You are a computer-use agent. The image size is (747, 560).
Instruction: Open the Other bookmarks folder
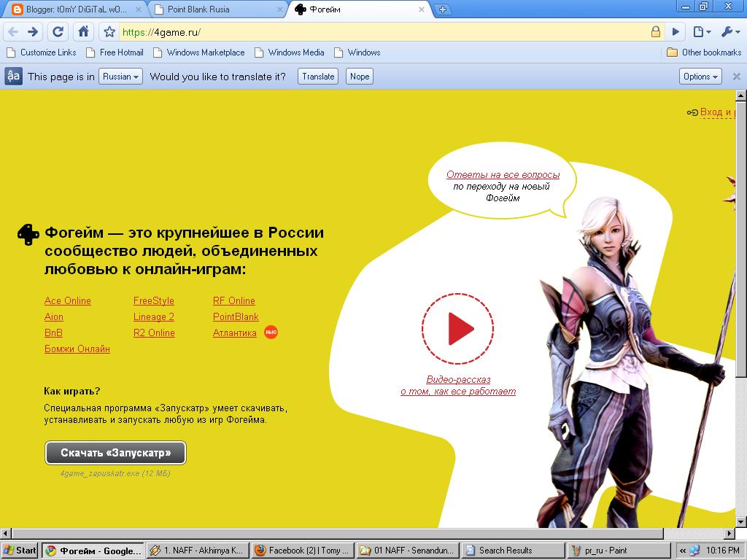(x=704, y=52)
